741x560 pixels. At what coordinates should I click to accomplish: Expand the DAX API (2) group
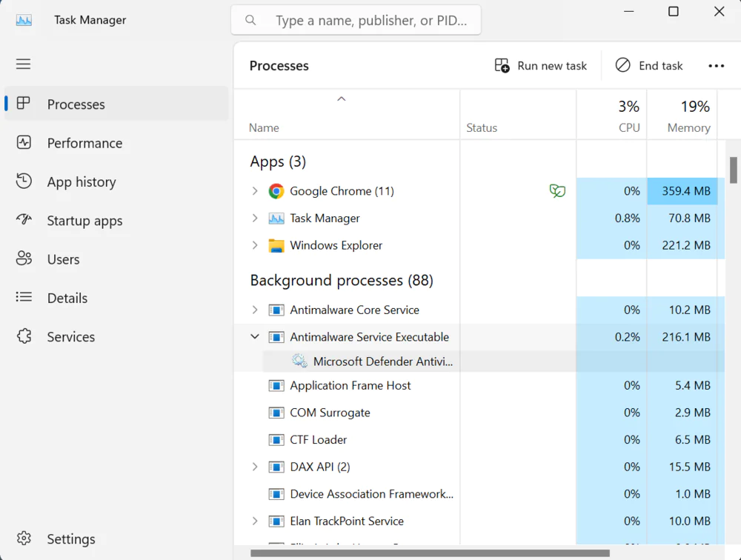pos(255,467)
